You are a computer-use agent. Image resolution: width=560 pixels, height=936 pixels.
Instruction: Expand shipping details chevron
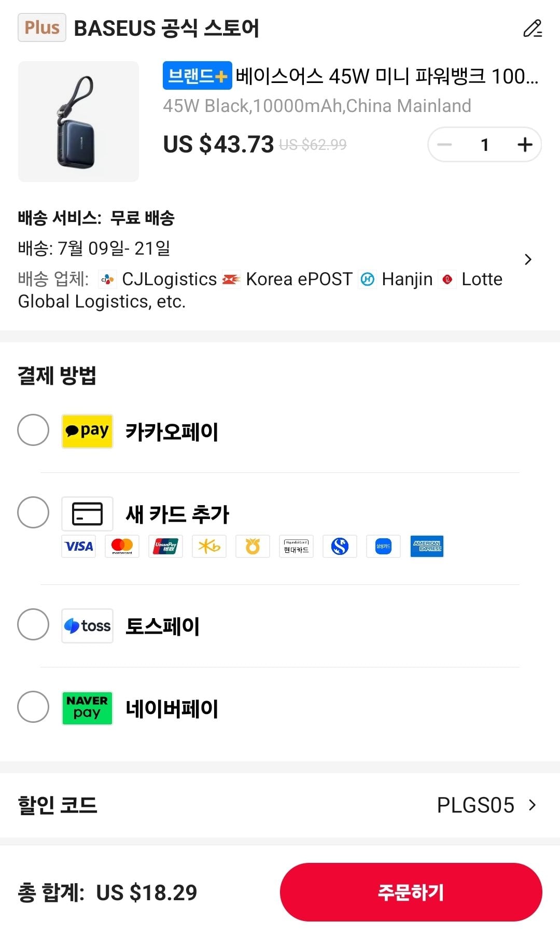(x=528, y=259)
